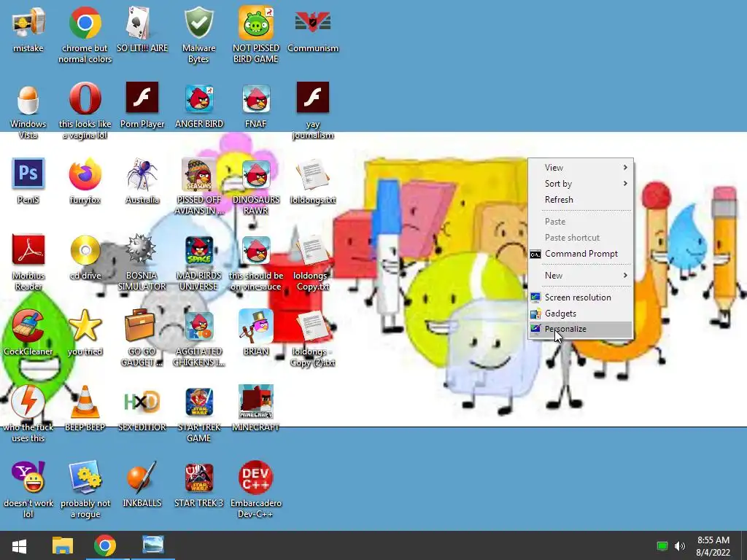Select the 'yay journalism' Flash icon
Viewport: 747px width, 560px height.
pos(312,97)
